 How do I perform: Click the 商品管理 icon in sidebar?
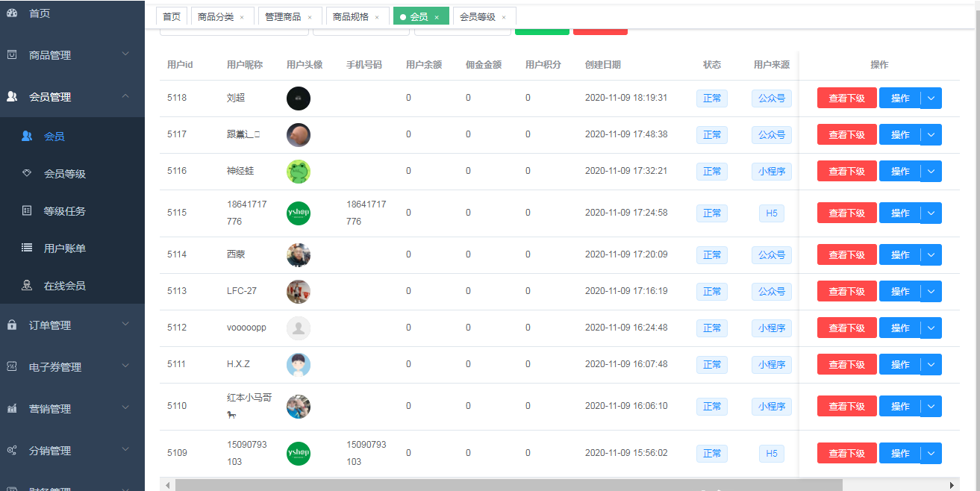tap(12, 54)
